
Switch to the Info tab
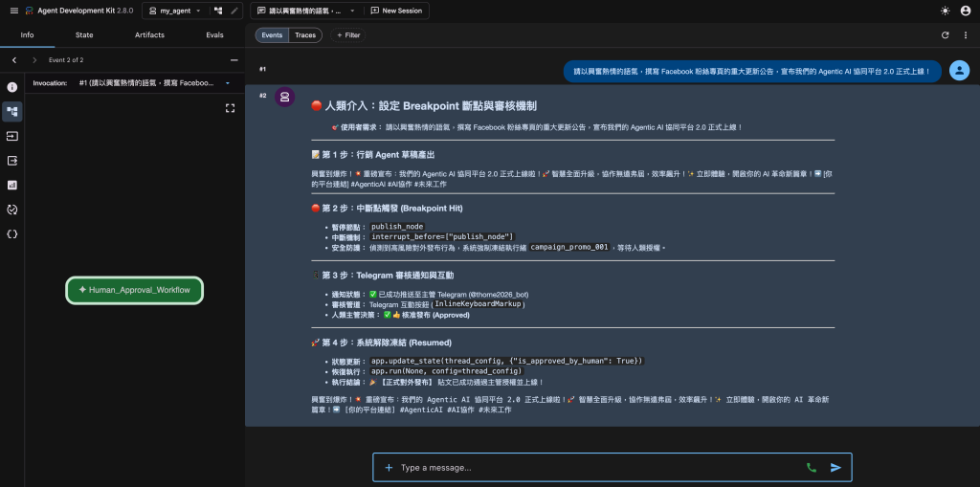coord(27,35)
